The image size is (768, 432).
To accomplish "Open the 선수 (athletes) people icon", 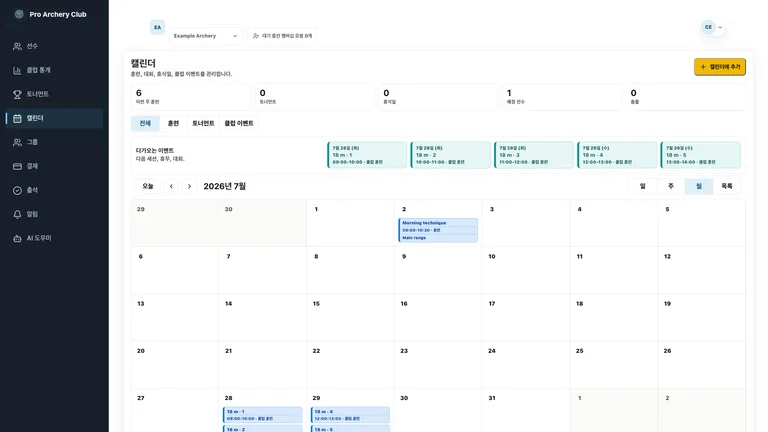I will pos(17,46).
